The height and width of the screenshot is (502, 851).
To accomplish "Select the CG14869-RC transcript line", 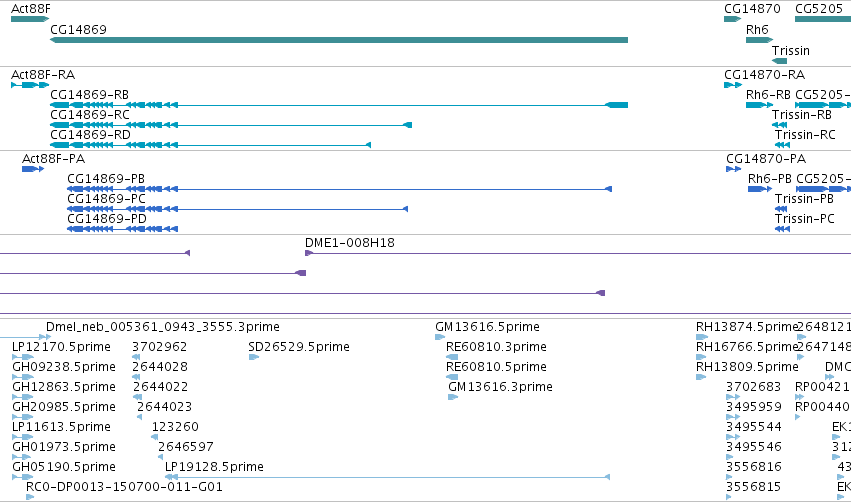I will [x=231, y=125].
